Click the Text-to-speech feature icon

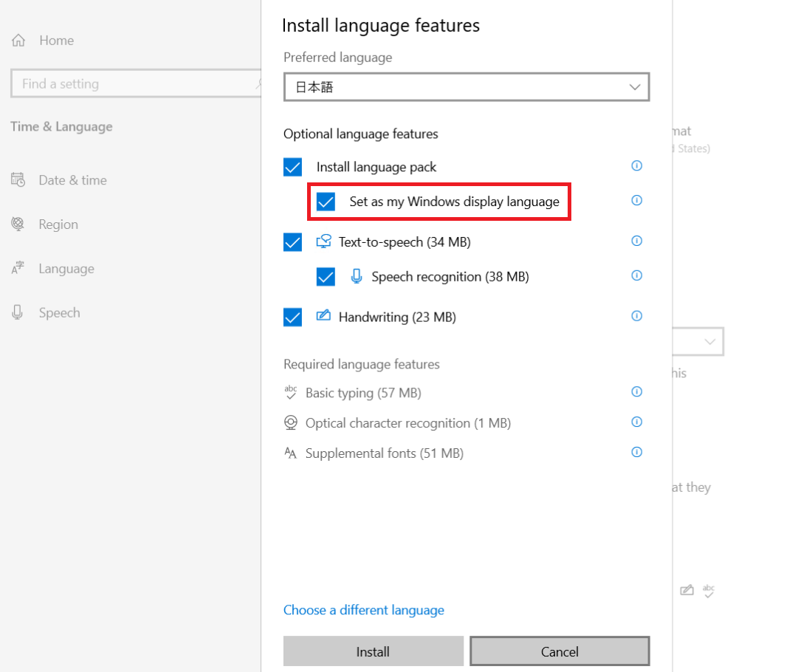click(x=323, y=241)
